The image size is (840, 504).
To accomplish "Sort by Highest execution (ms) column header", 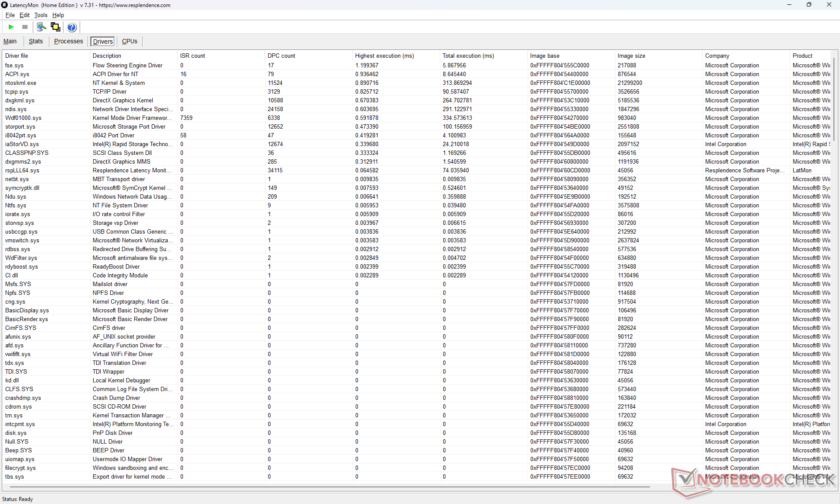I will tap(384, 56).
